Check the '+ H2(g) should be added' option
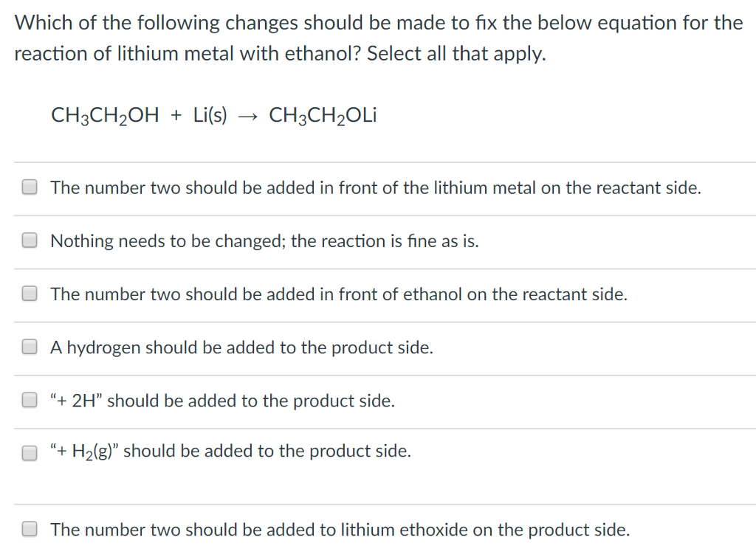Viewport: 756px width, 557px height. [x=29, y=452]
